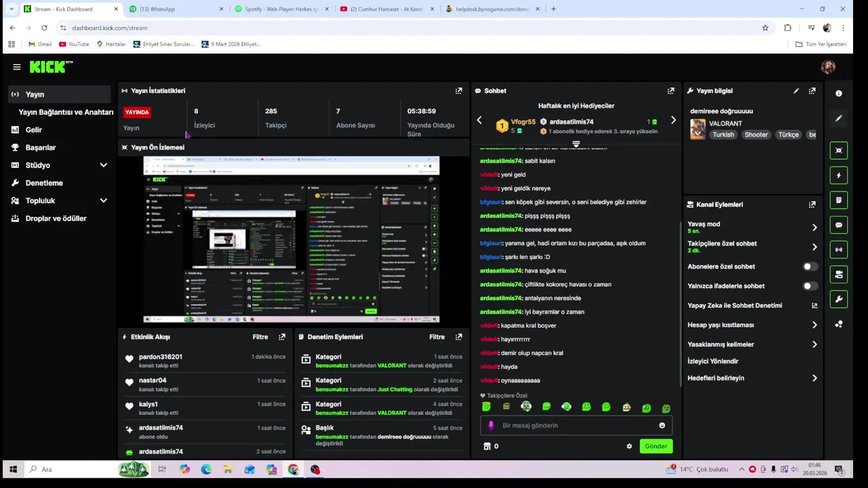Viewport: 868px width, 488px height.
Task: Open Filtre in Etkinlik Akışı panel
Action: [260, 337]
